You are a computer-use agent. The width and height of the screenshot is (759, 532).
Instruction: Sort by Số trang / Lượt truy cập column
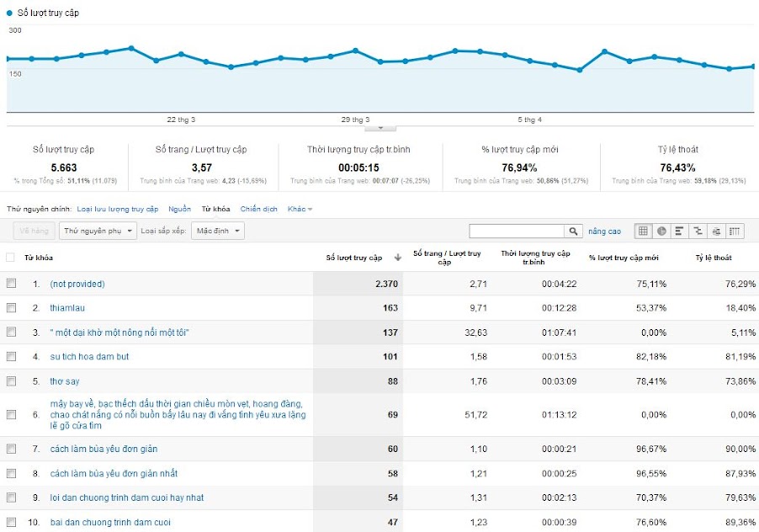tap(447, 258)
